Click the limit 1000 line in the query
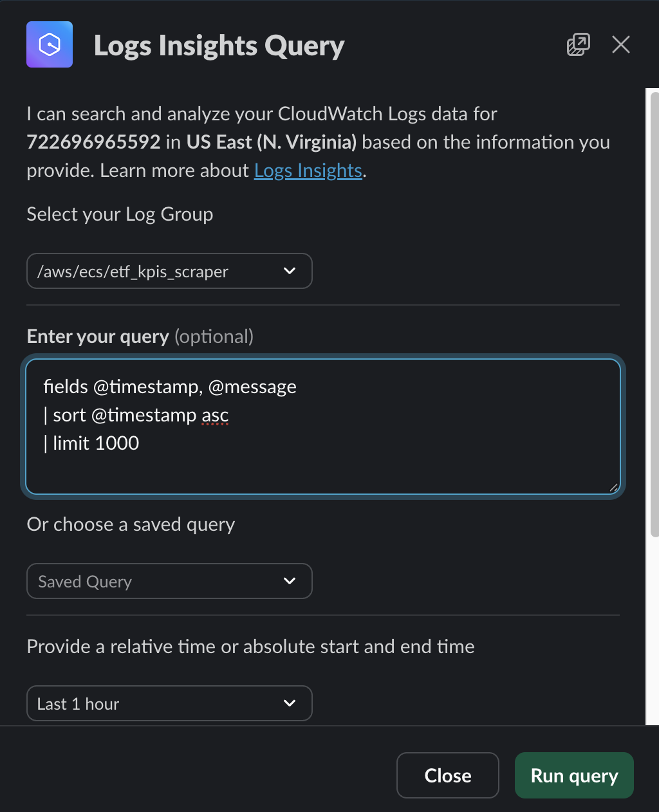The width and height of the screenshot is (659, 812). [91, 443]
